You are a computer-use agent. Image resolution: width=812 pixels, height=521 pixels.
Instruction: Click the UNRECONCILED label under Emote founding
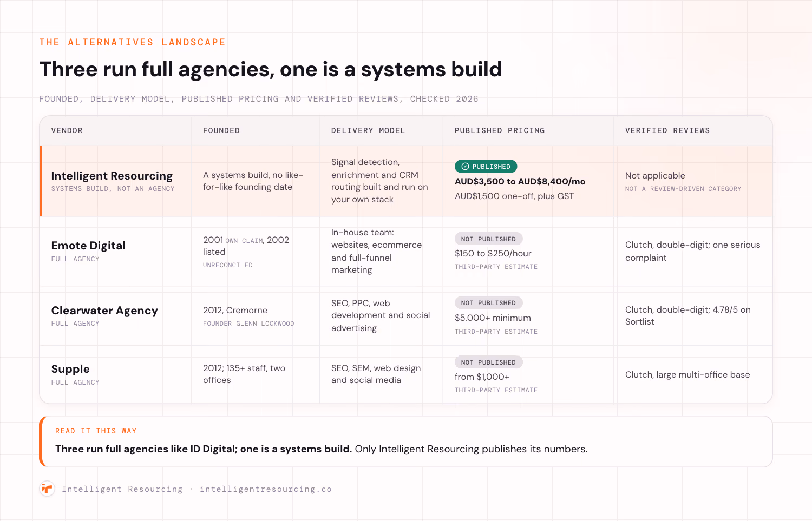(228, 265)
